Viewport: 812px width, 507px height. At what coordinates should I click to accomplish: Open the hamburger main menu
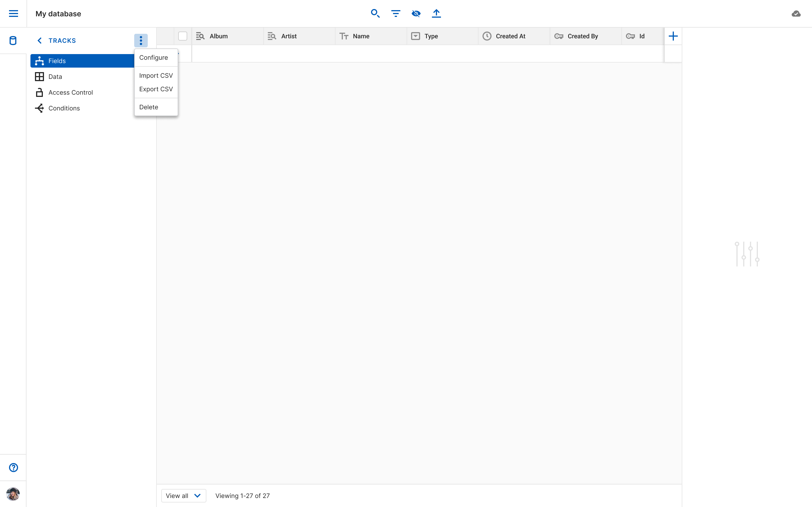[14, 14]
